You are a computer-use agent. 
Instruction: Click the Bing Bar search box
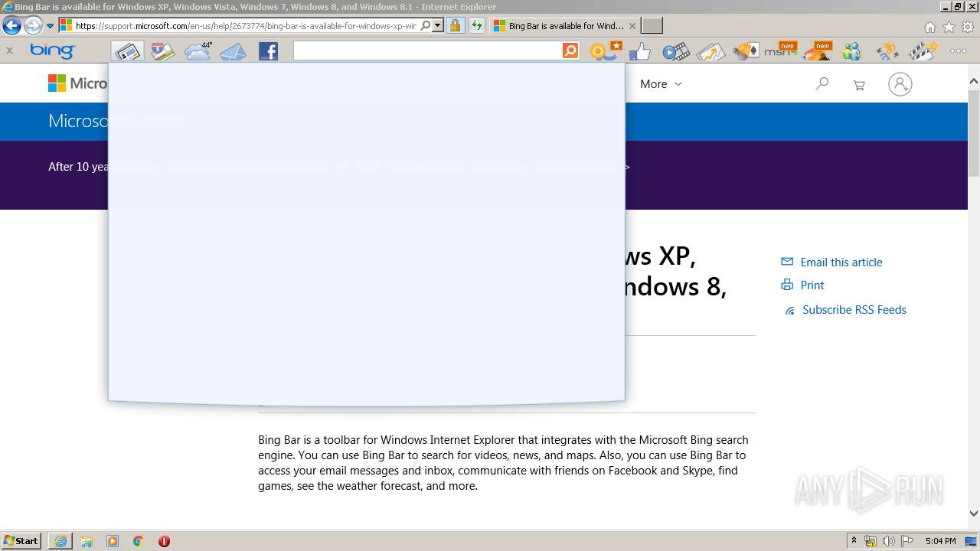coord(427,51)
